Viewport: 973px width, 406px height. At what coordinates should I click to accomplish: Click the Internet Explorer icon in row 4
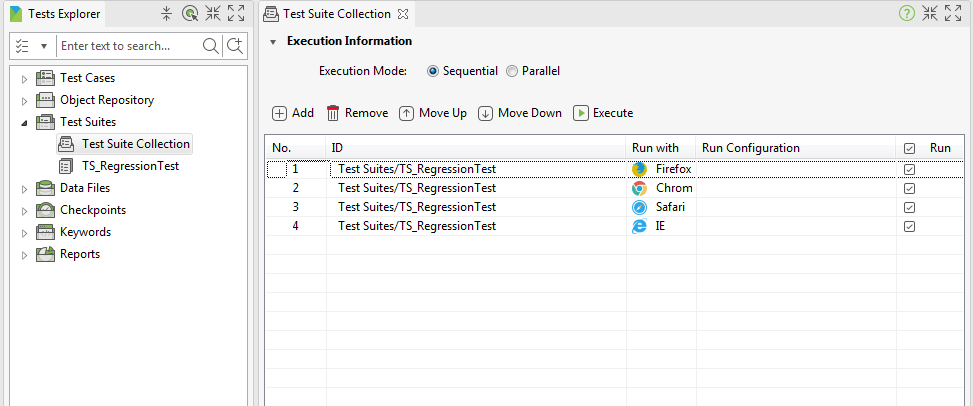[x=639, y=227]
